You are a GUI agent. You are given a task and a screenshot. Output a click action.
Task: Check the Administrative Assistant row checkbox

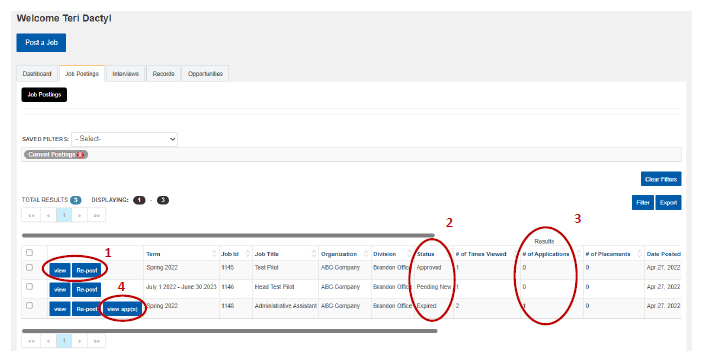coord(29,306)
